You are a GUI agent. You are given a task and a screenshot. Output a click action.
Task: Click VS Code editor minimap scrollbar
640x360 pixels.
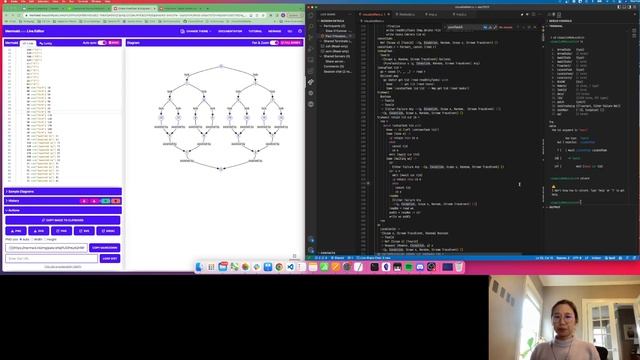click(x=543, y=139)
